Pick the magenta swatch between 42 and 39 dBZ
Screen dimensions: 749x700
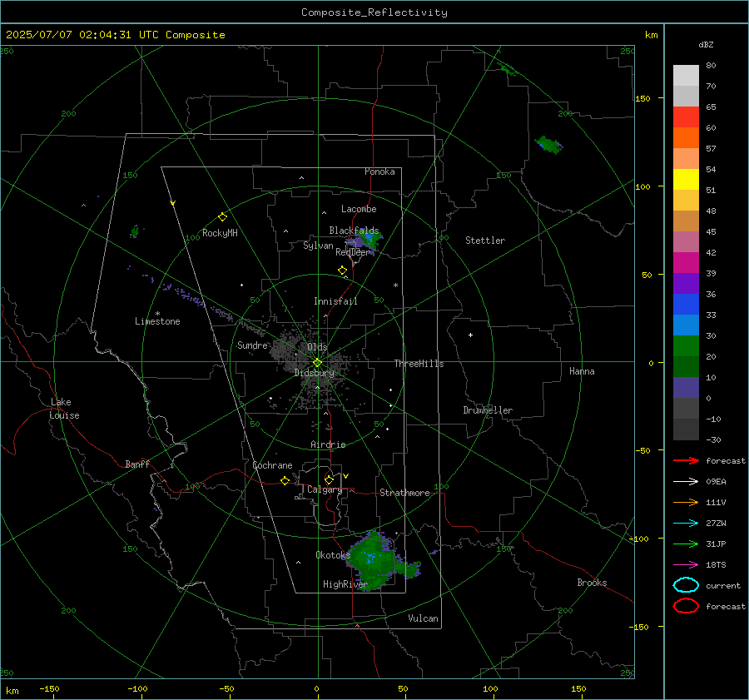tap(686, 263)
